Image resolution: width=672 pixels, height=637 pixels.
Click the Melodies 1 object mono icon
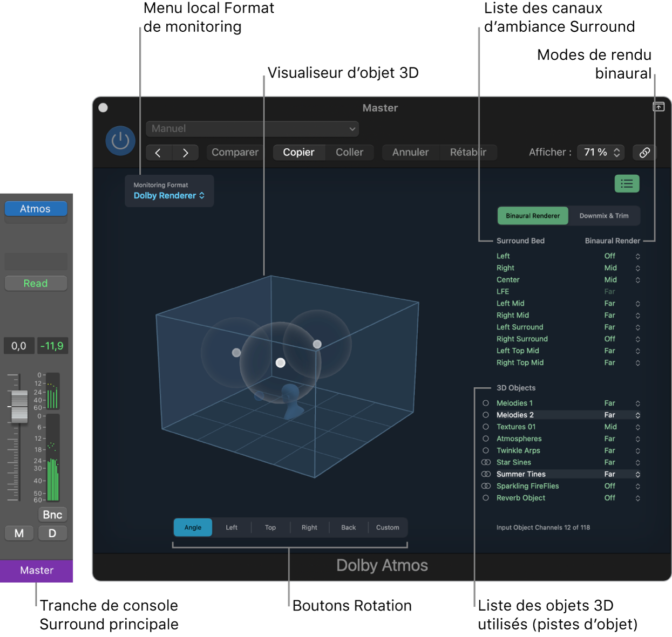[x=486, y=403]
